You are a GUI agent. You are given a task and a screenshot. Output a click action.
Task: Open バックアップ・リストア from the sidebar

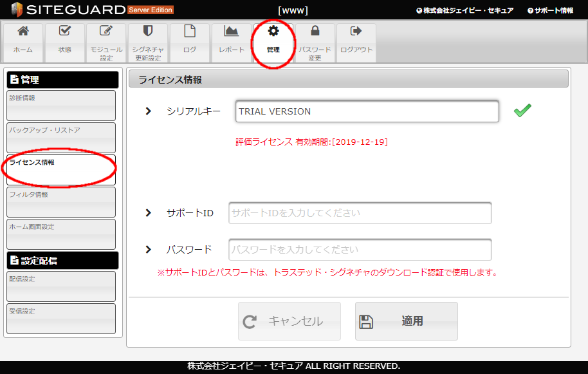60,137
